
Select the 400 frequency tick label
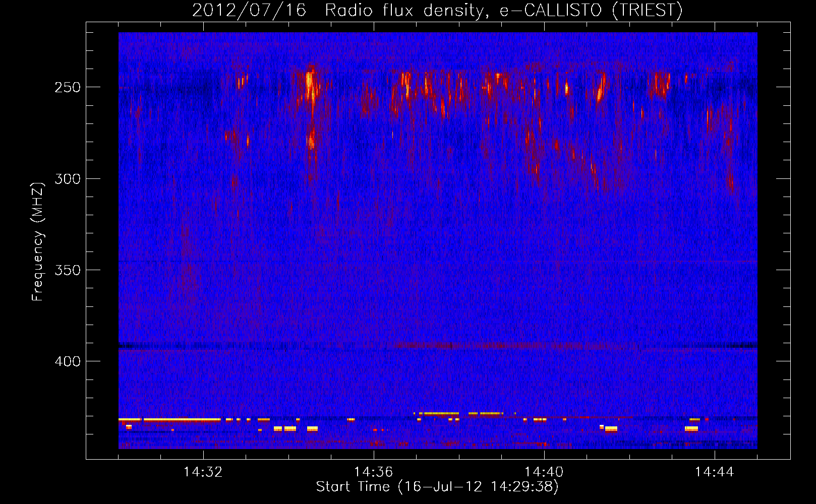pyautogui.click(x=68, y=361)
